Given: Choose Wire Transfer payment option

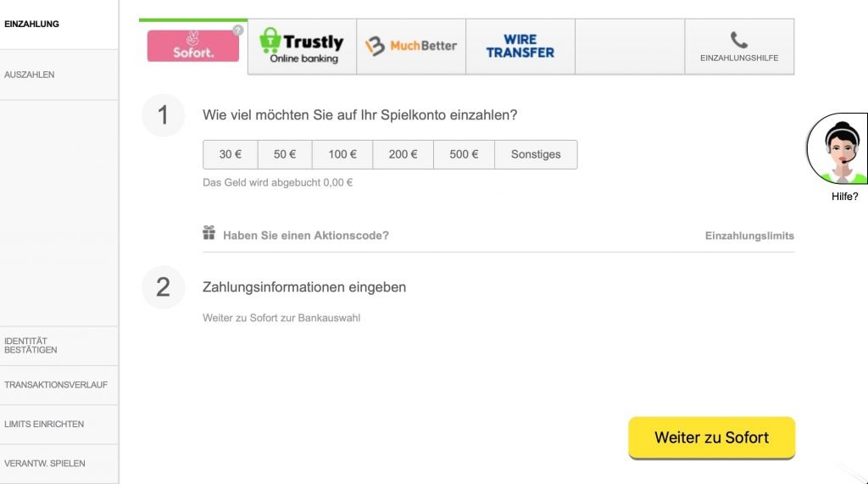Looking at the screenshot, I should pos(520,47).
